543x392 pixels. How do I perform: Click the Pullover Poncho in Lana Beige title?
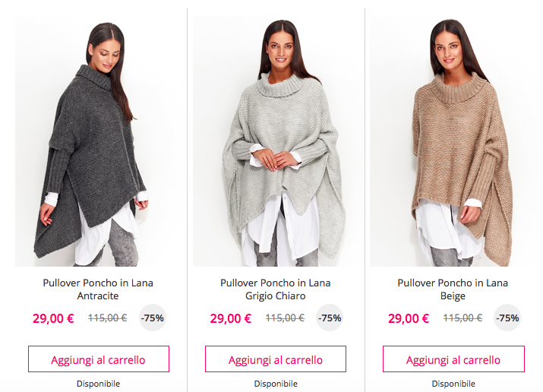(453, 289)
